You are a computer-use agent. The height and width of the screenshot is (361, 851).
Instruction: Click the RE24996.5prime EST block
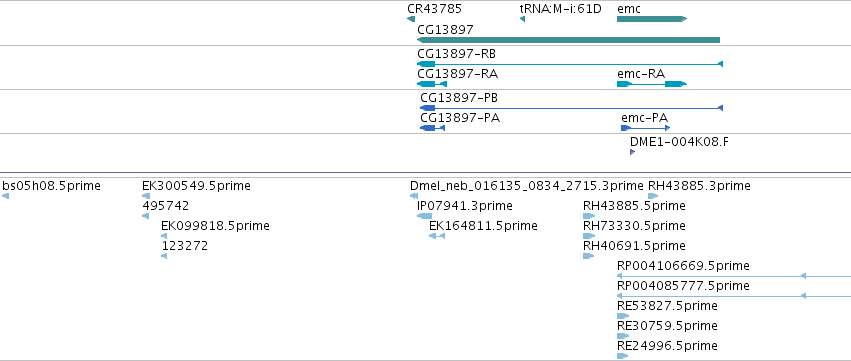coord(623,356)
